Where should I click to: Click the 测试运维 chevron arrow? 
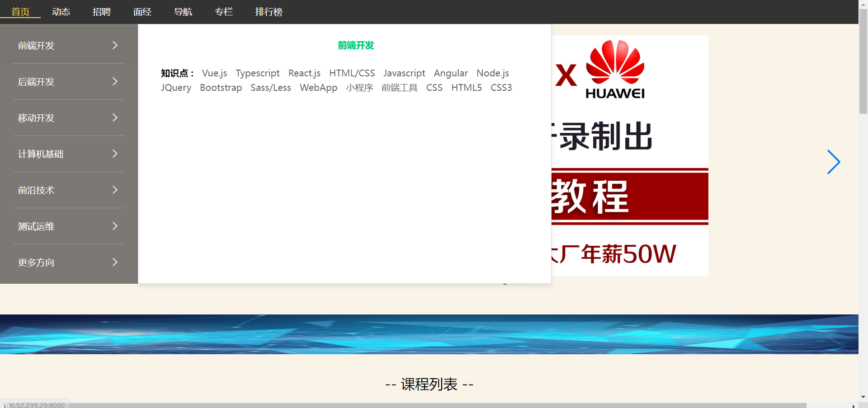tap(115, 226)
